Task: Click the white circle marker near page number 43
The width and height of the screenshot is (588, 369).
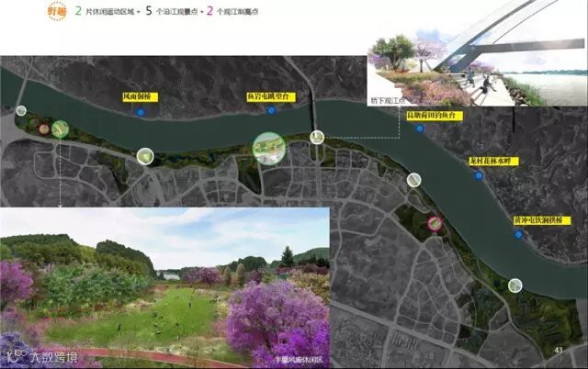Action: pos(515,285)
